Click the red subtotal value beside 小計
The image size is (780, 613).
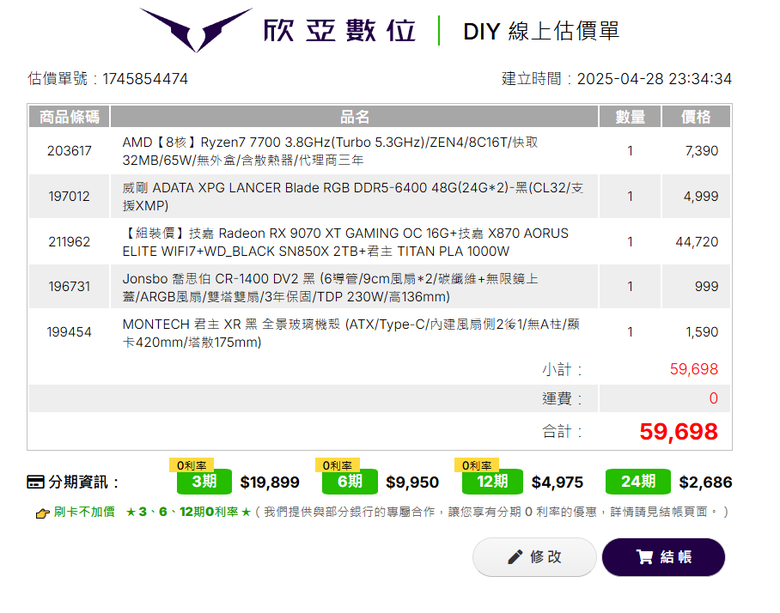694,369
